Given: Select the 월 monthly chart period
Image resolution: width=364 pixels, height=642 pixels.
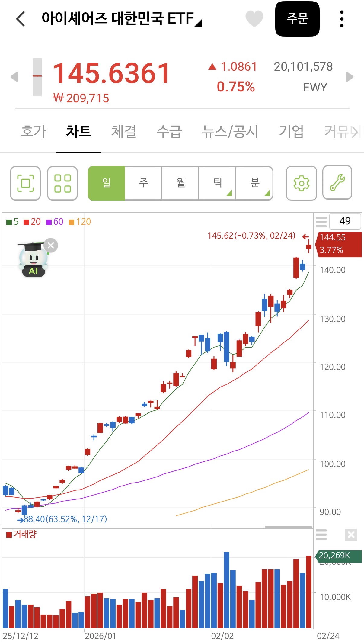Looking at the screenshot, I should pyautogui.click(x=180, y=183).
